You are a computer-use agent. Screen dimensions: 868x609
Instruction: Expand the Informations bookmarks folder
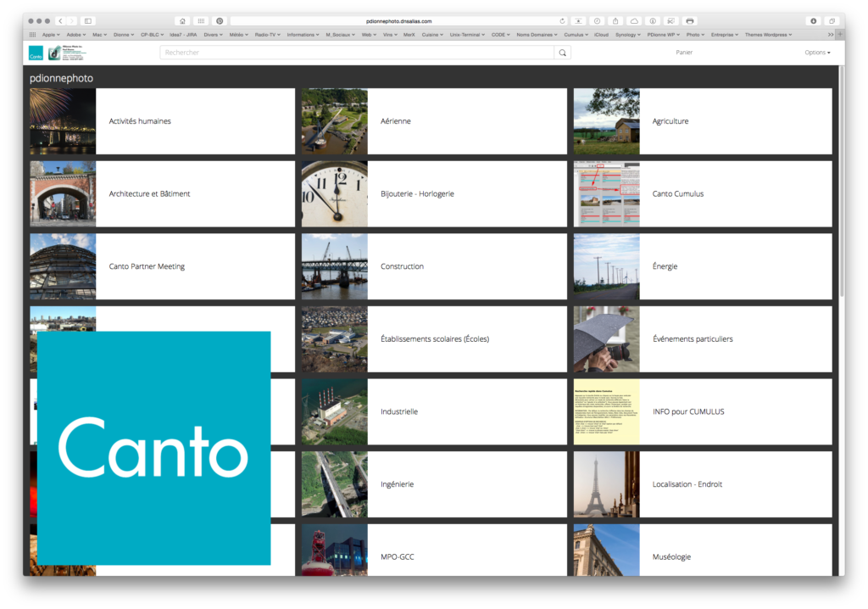point(303,35)
